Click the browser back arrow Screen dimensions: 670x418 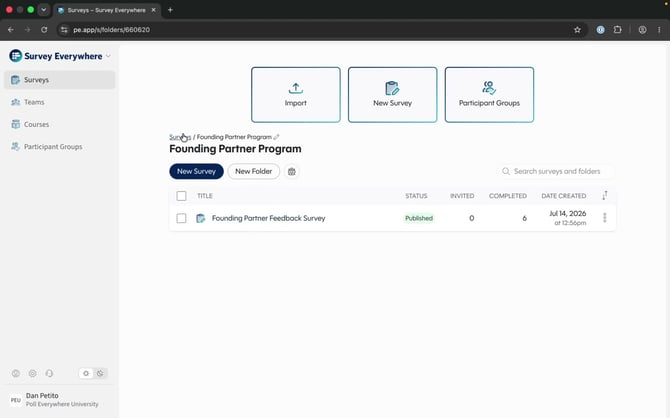point(11,29)
